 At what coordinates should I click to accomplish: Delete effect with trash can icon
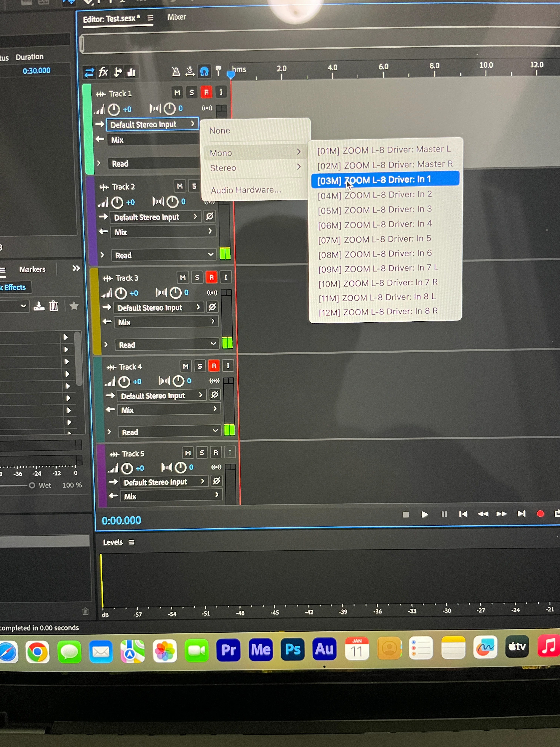click(54, 306)
